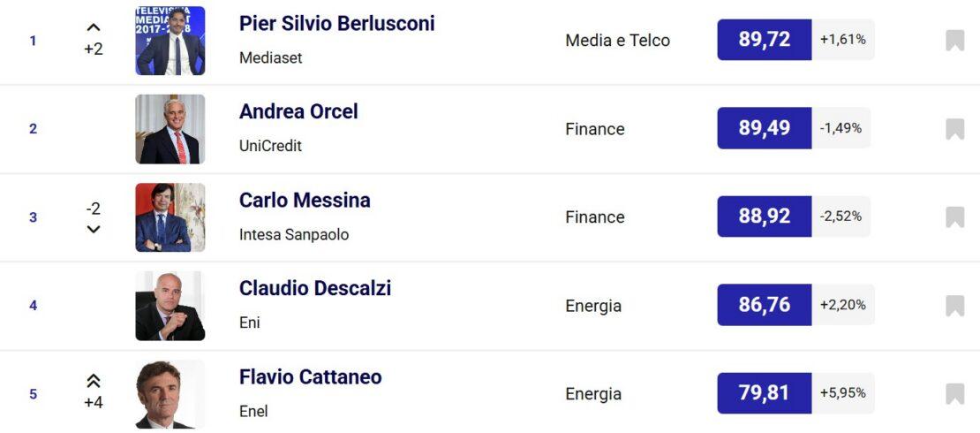980x433 pixels.
Task: Click the up arrow above +2
Action: 94,28
